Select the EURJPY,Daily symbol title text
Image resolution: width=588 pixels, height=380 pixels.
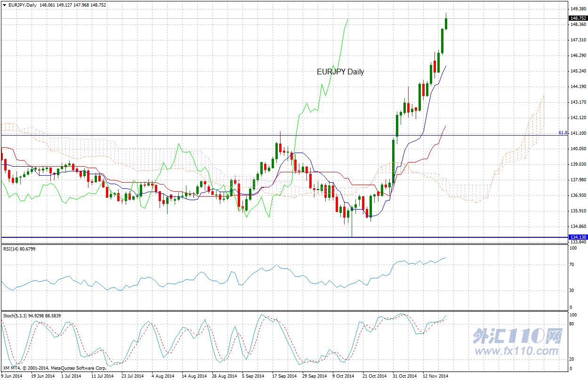coord(23,5)
